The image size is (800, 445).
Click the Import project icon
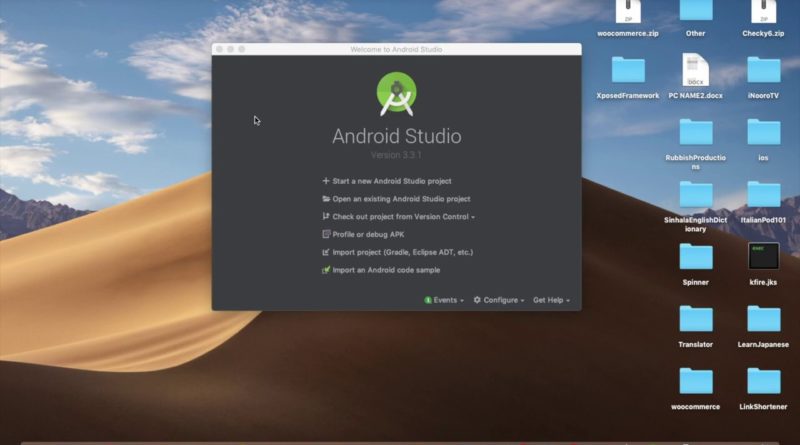click(x=326, y=252)
